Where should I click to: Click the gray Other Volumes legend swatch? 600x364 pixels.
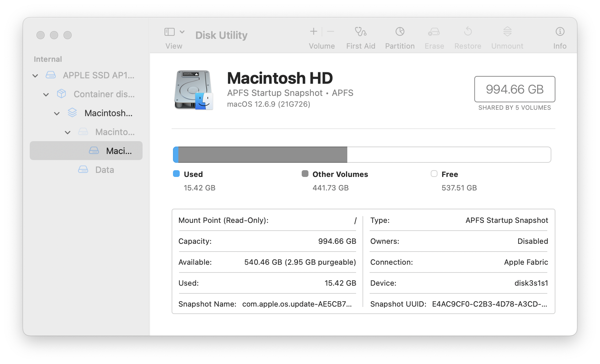305,174
